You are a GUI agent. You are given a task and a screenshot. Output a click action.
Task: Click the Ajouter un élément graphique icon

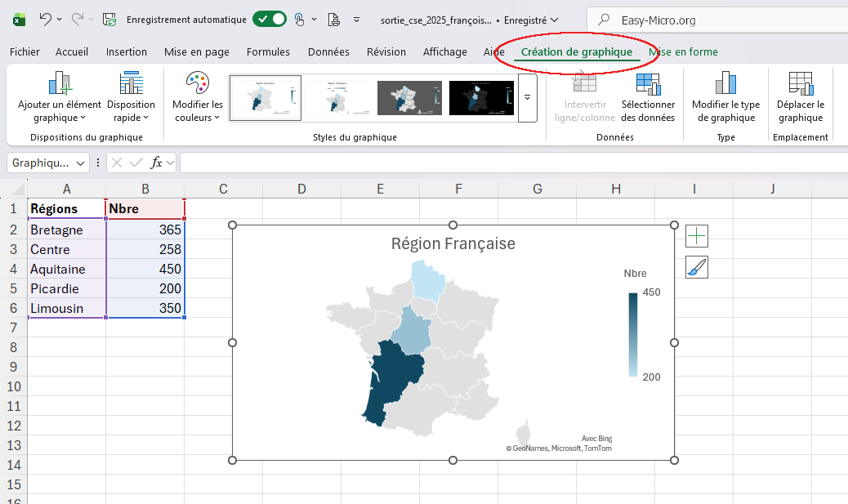point(60,83)
